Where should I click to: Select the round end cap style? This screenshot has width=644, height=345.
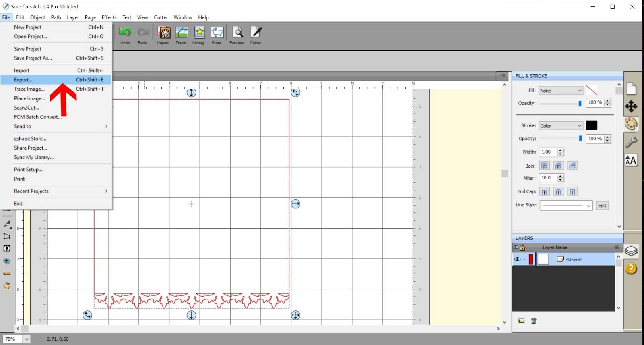pos(558,191)
